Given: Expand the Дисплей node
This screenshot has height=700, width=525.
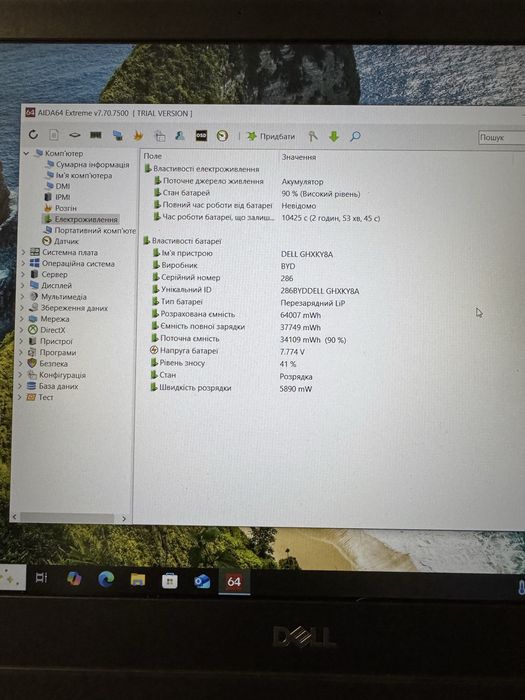Looking at the screenshot, I should click(23, 285).
